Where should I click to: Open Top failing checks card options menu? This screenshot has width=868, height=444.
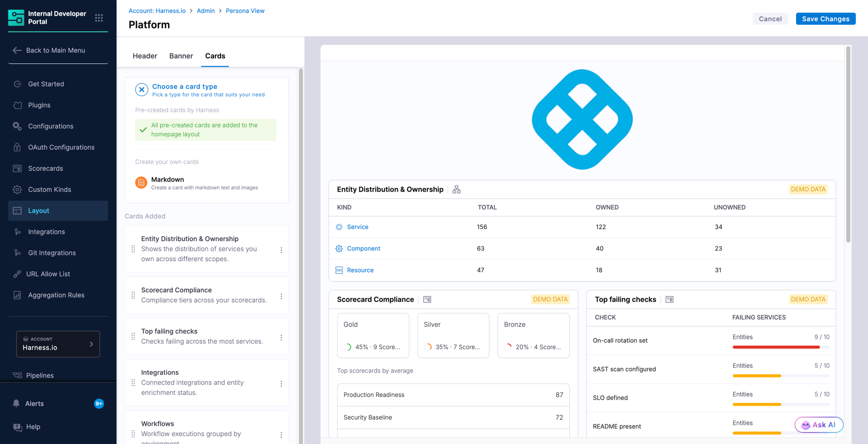click(x=281, y=337)
